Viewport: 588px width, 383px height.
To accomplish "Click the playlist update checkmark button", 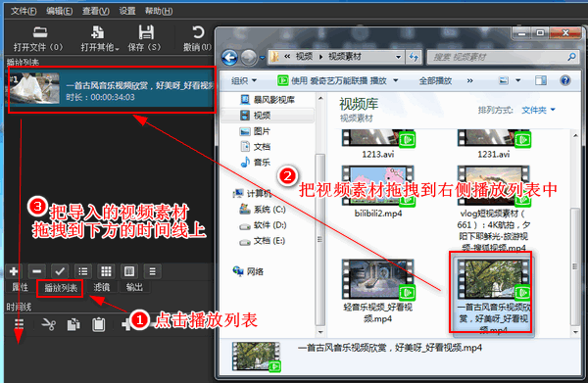I will point(60,271).
